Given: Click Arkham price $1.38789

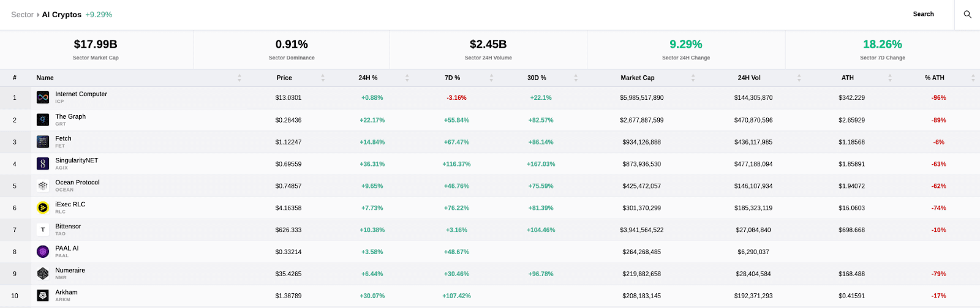Looking at the screenshot, I should [x=288, y=296].
